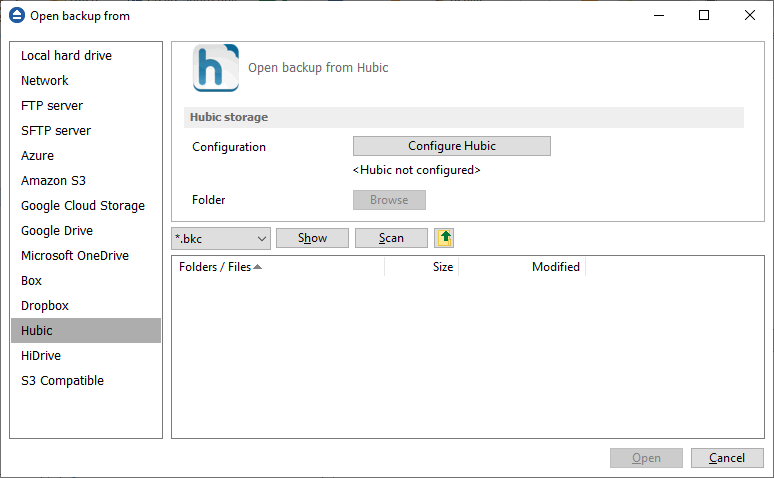
Task: Select Network in the source list
Action: 86,80
